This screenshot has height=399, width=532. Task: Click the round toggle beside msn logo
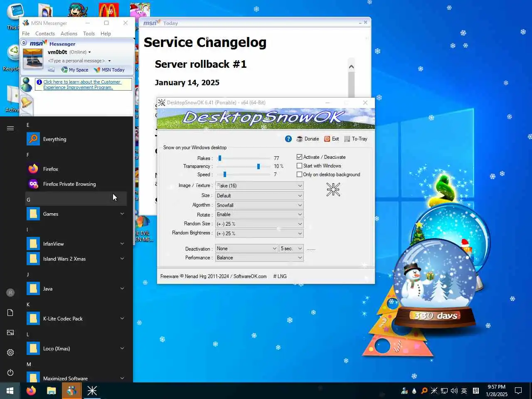click(24, 43)
